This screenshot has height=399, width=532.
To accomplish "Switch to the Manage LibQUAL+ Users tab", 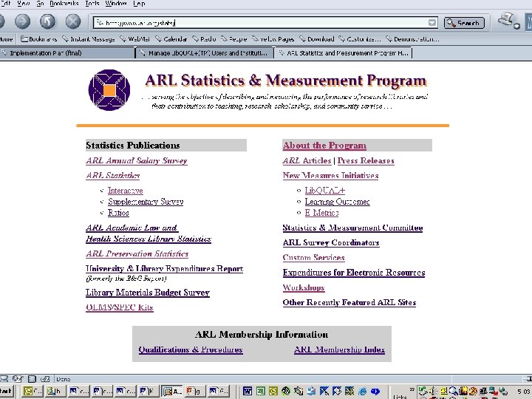I will point(205,53).
